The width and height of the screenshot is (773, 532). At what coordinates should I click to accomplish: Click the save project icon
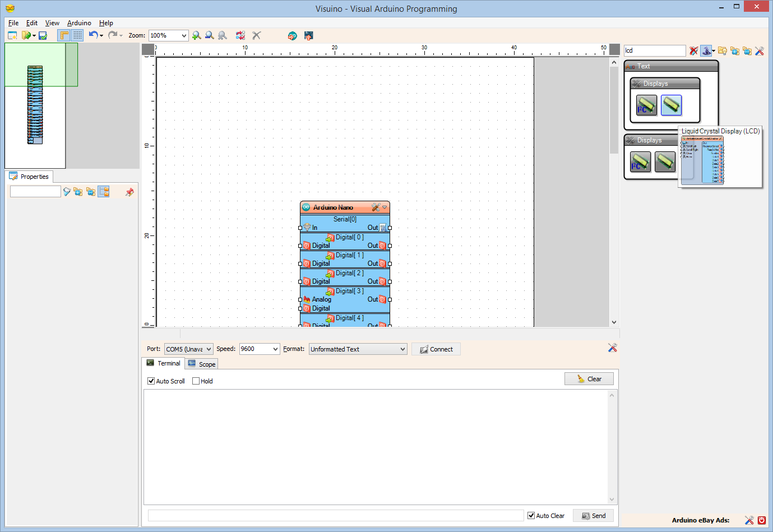tap(43, 35)
